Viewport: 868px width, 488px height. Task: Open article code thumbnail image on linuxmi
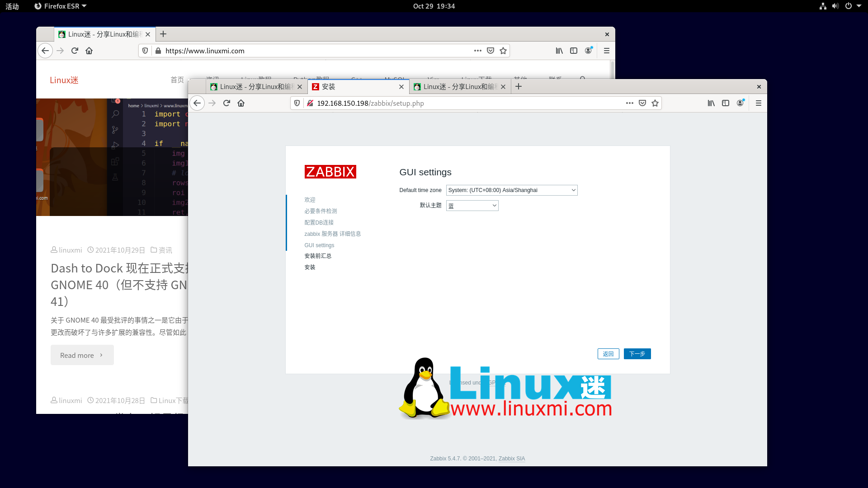coord(112,157)
